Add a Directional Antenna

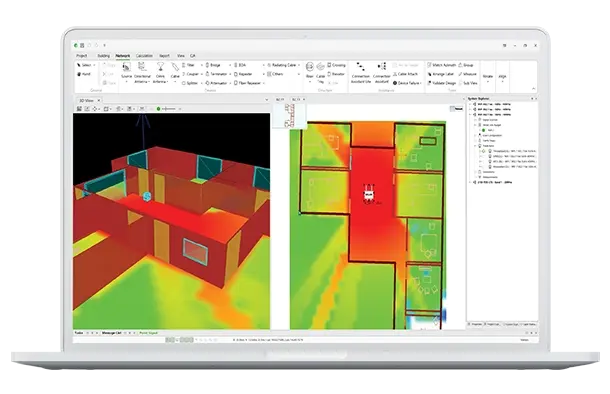(142, 72)
